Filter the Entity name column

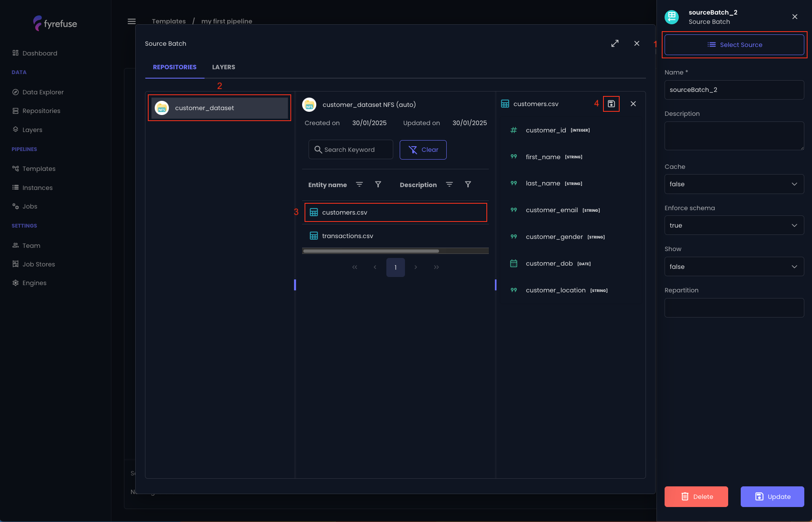coord(378,184)
